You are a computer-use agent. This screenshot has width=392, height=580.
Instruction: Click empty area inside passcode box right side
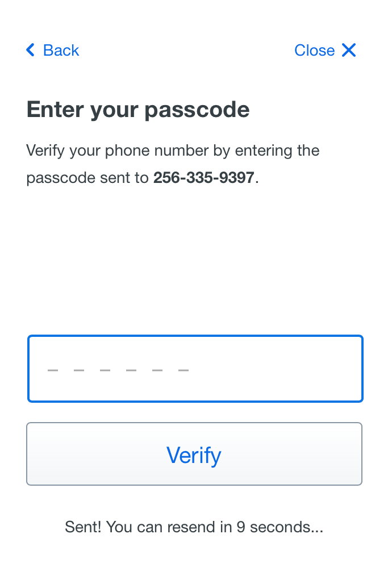point(295,369)
